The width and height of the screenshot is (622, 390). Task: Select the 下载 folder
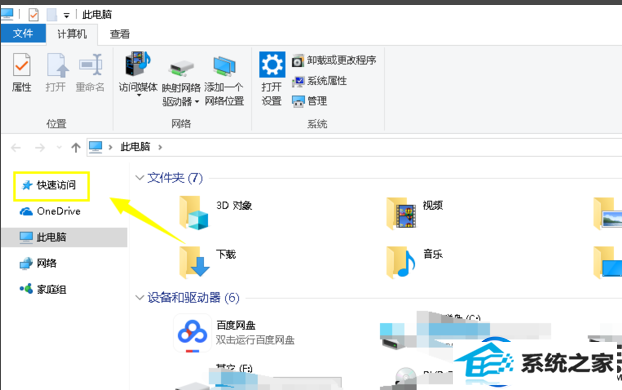click(x=208, y=261)
